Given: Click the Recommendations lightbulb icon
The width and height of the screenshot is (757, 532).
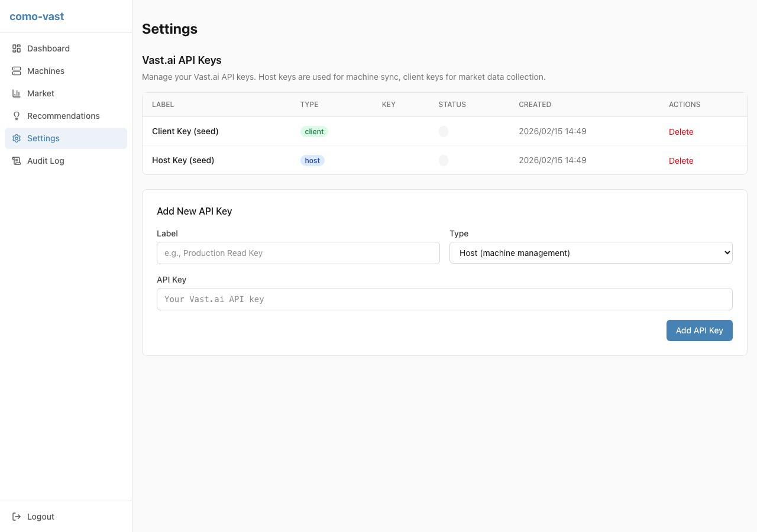Looking at the screenshot, I should [x=17, y=116].
